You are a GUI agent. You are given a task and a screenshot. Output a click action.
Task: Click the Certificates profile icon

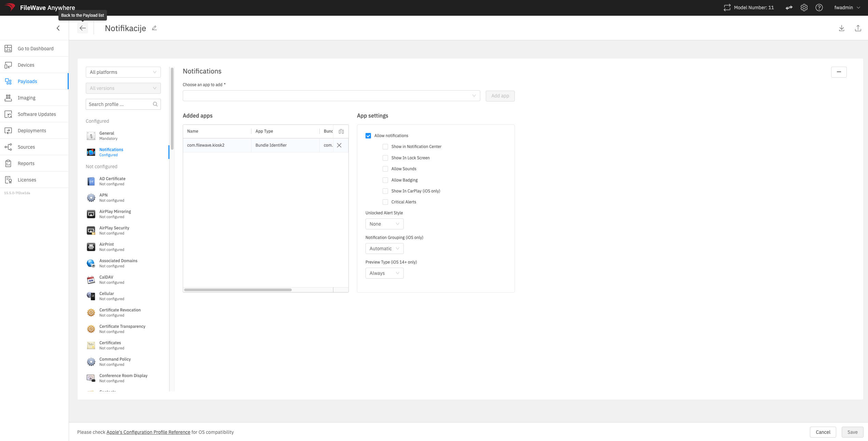(91, 345)
